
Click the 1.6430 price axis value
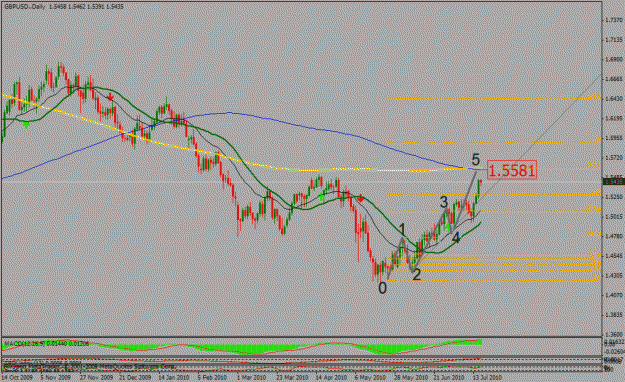tap(614, 98)
